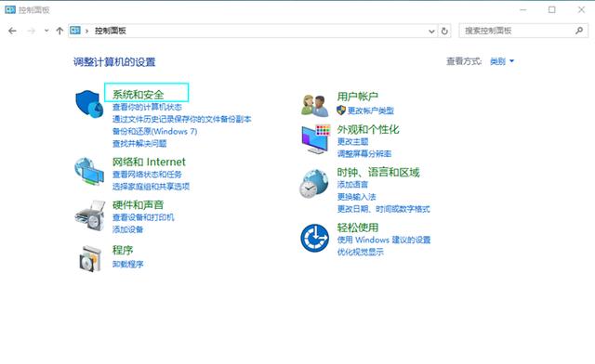
Task: Open 备份和还原(Windows 7) link
Action: tap(155, 131)
